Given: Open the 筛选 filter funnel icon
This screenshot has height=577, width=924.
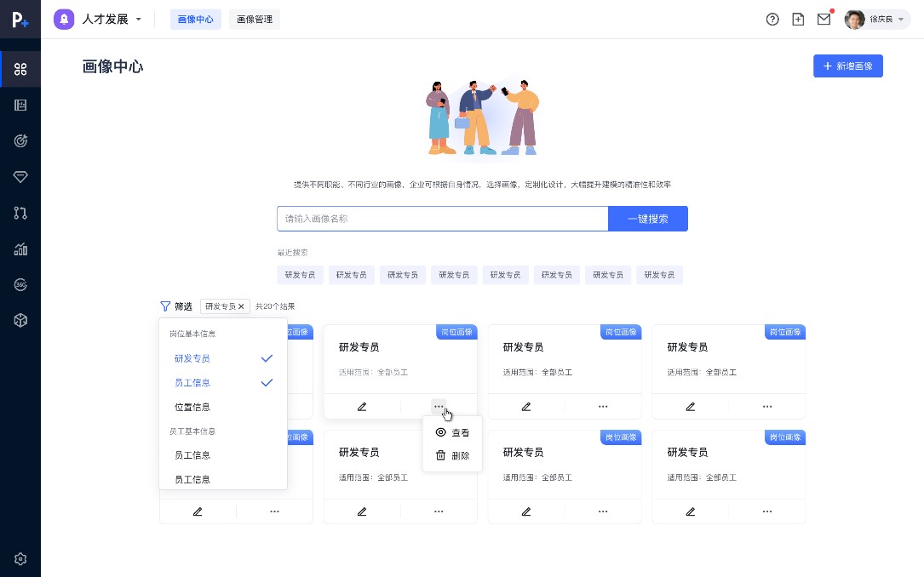Looking at the screenshot, I should point(166,306).
